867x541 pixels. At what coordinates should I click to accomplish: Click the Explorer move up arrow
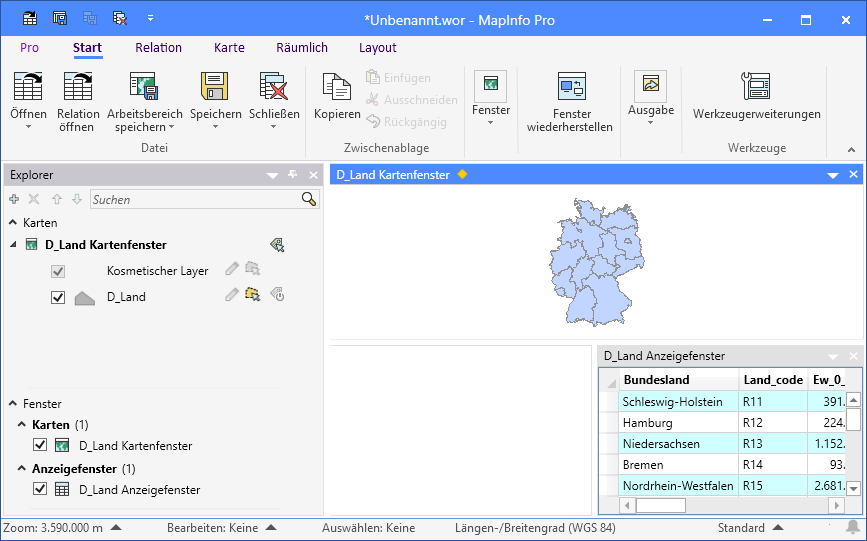click(x=56, y=199)
